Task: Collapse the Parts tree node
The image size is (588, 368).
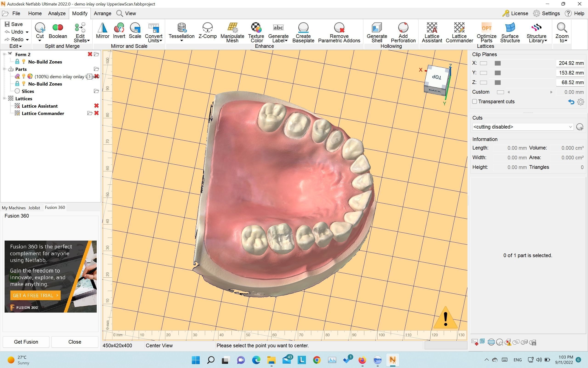Action: tap(4, 69)
